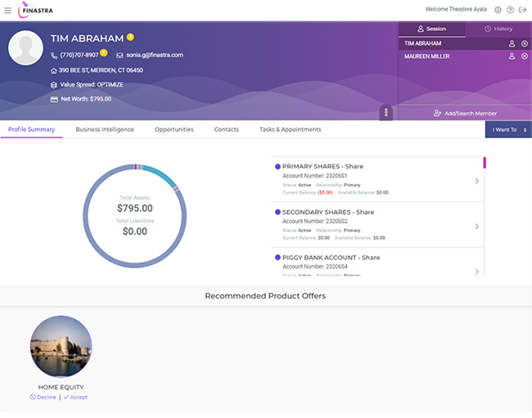Open the Profile Summary tab
This screenshot has width=532, height=418.
(x=32, y=129)
